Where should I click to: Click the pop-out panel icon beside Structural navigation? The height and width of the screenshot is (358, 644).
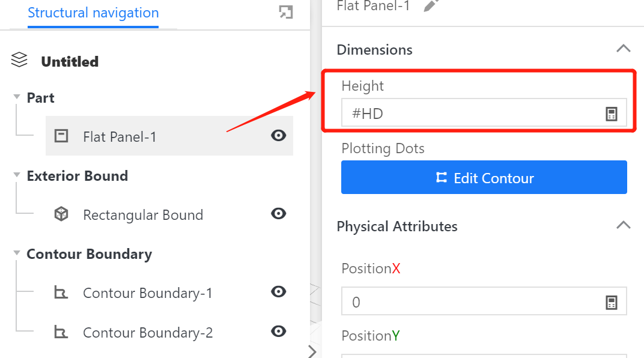(286, 12)
